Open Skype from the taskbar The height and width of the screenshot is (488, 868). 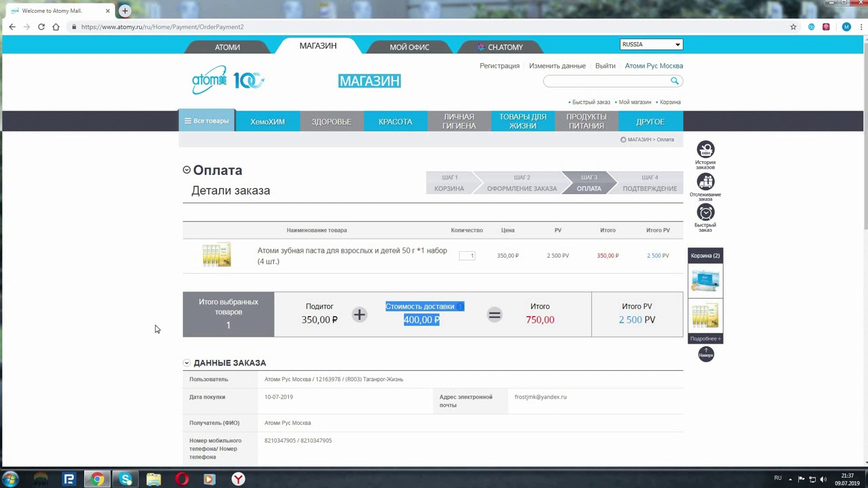(125, 479)
